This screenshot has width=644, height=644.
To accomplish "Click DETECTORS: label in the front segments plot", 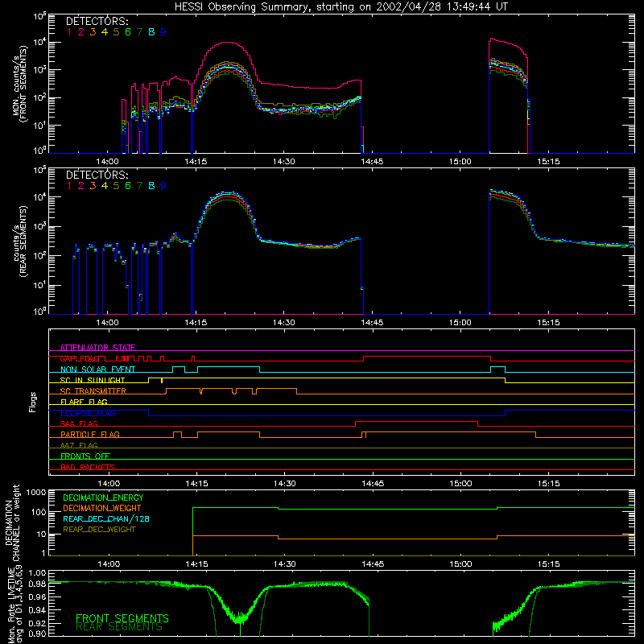I will 97,21.
